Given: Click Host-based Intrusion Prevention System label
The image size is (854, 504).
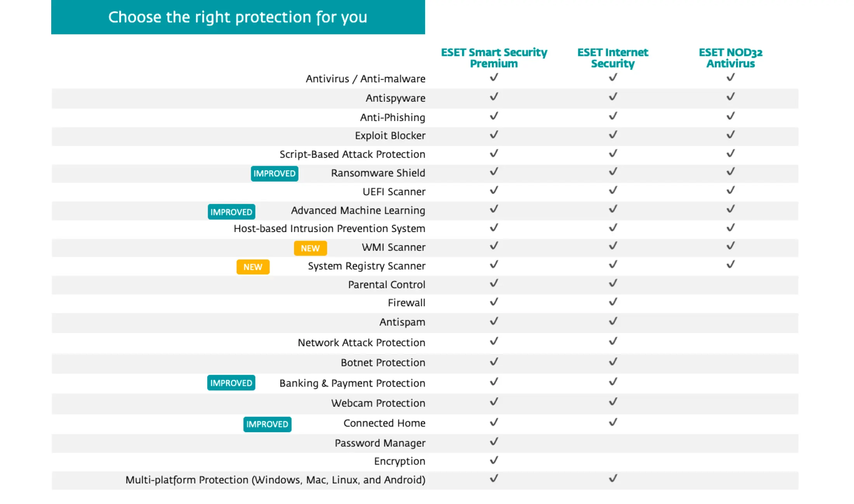Looking at the screenshot, I should pyautogui.click(x=330, y=229).
